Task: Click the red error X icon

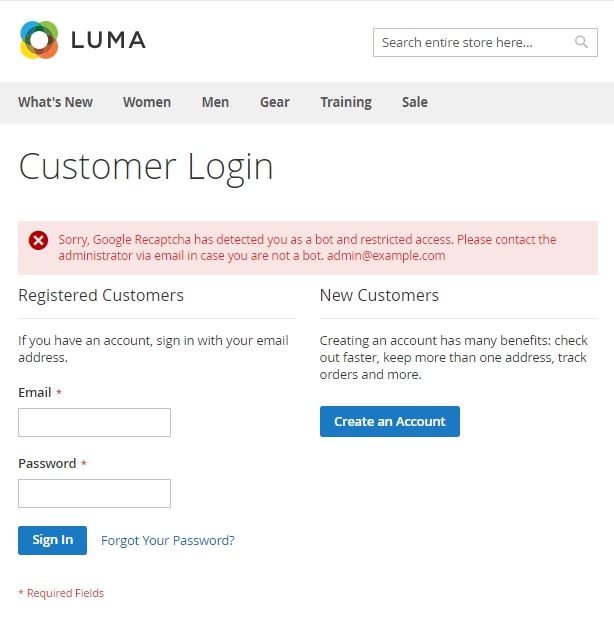Action: (38, 240)
